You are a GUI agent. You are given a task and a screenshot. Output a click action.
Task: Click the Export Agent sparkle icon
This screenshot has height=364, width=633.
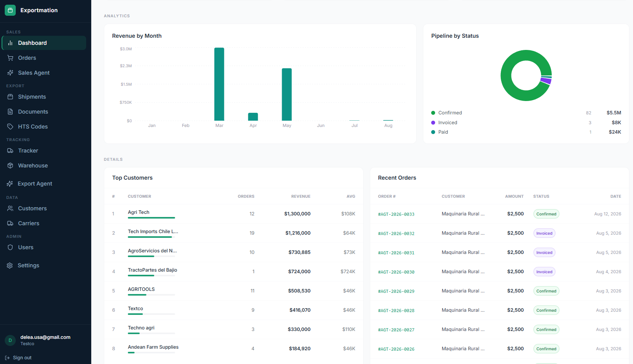click(10, 184)
